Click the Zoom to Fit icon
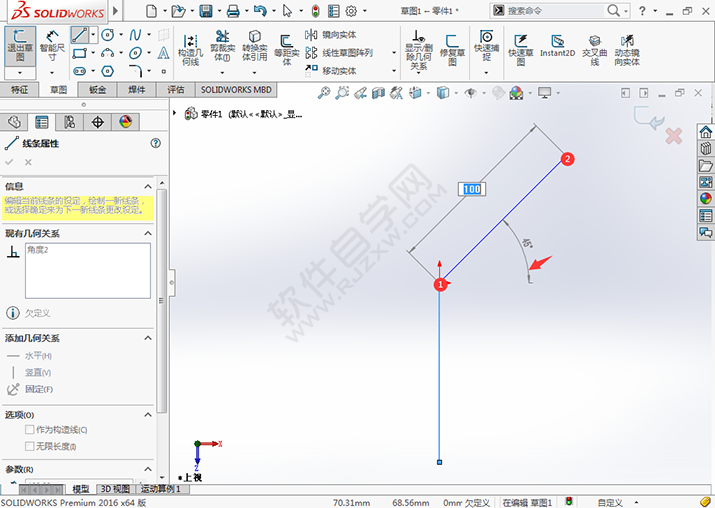Viewport: 715px width, 508px height. tap(324, 93)
